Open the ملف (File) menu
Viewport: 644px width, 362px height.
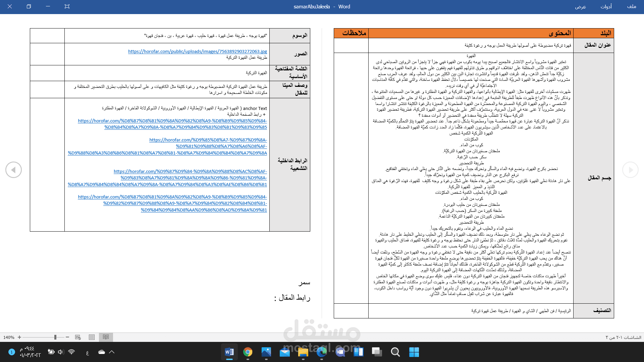click(x=631, y=6)
